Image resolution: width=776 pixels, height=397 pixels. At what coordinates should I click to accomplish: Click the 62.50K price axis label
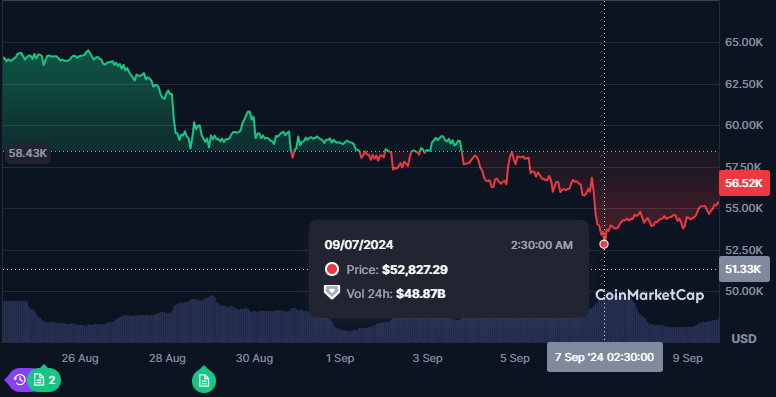tap(744, 84)
